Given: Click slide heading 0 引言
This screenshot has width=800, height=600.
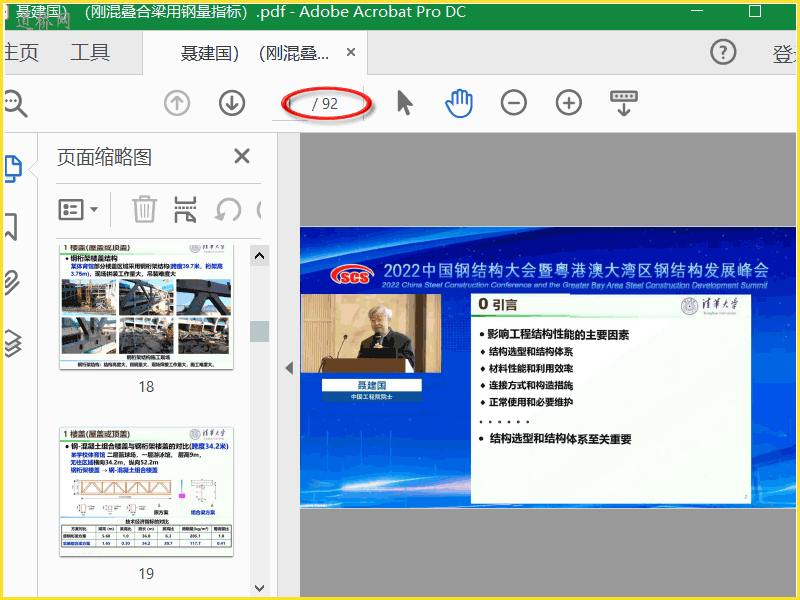Looking at the screenshot, I should 497,305.
